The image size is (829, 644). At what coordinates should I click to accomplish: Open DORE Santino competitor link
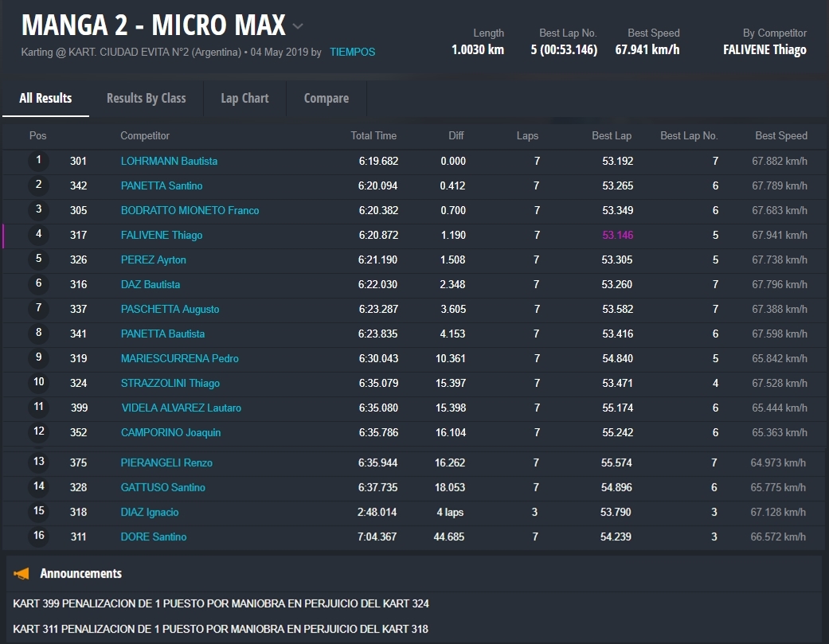point(154,537)
